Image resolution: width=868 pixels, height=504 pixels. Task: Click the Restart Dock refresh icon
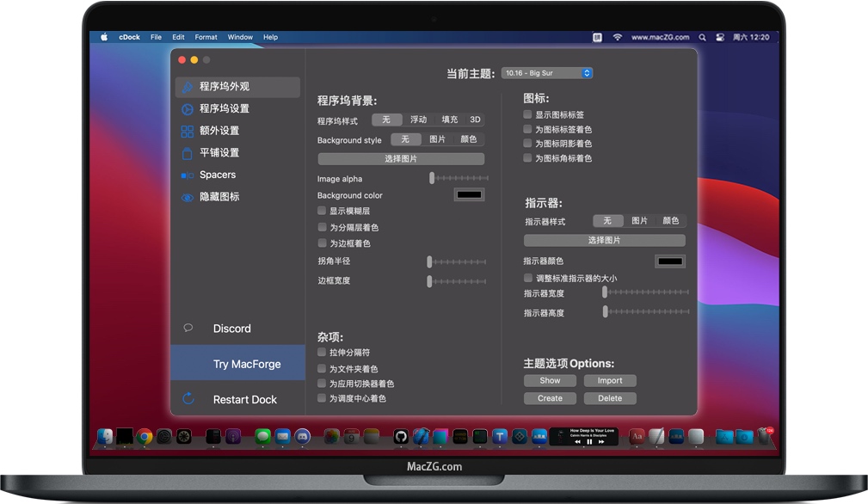(x=188, y=399)
